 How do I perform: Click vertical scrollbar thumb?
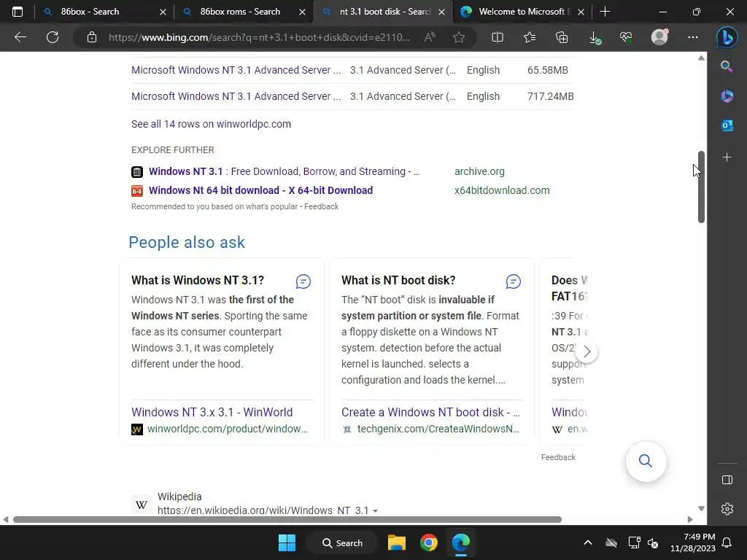click(701, 187)
